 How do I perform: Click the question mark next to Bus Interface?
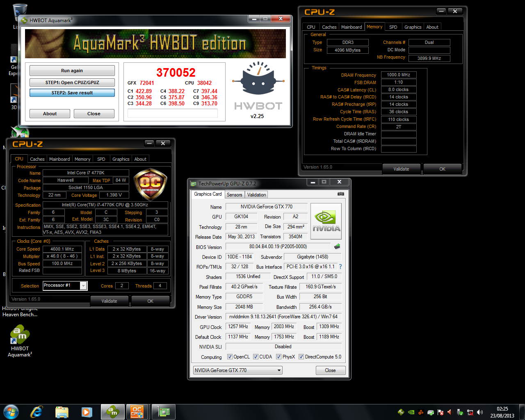(340, 267)
